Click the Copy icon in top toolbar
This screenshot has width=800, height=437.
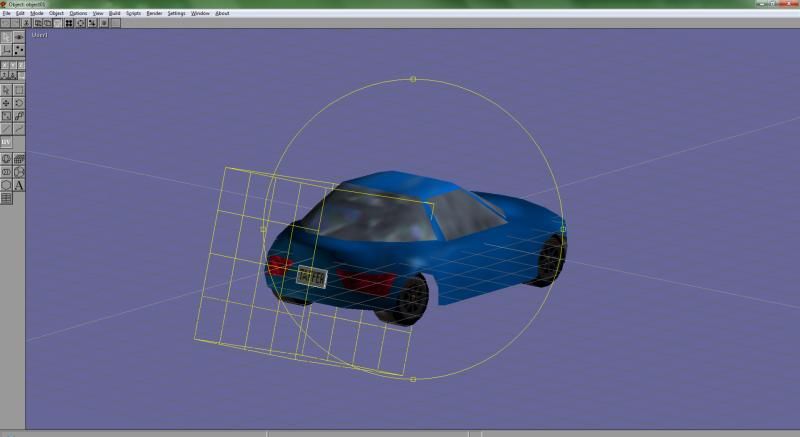pos(38,23)
